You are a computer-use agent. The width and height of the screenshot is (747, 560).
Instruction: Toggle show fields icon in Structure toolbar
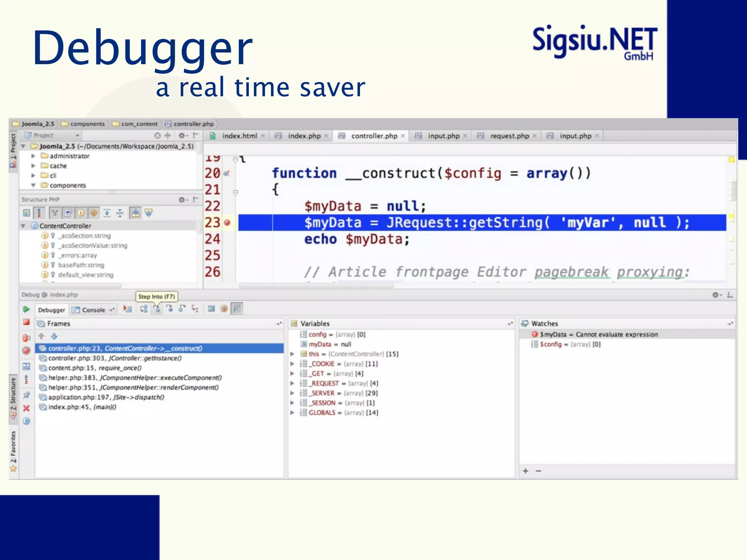(x=81, y=213)
